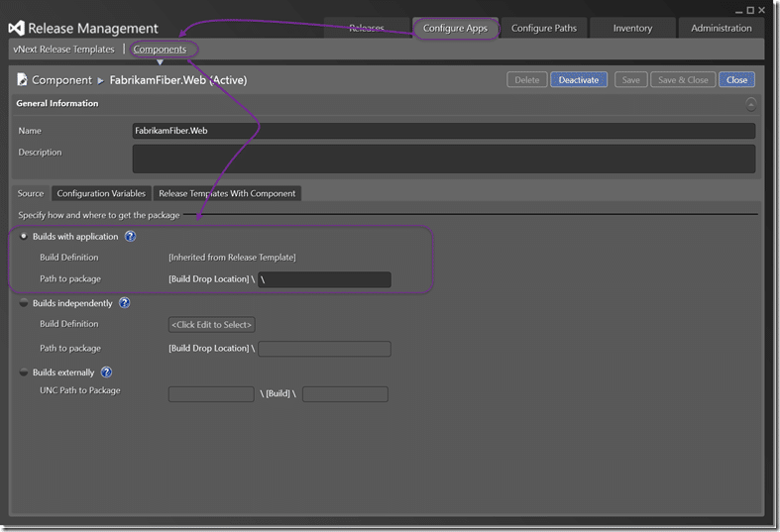Open vNext Release Templates link

point(63,50)
